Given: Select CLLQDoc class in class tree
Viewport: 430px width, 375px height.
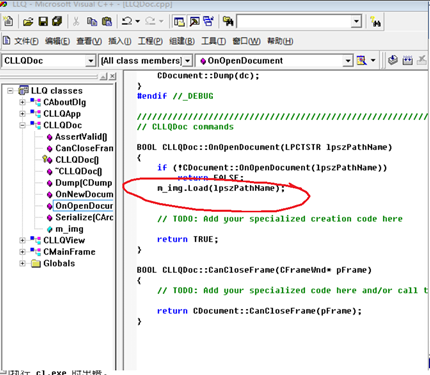Looking at the screenshot, I should 63,125.
